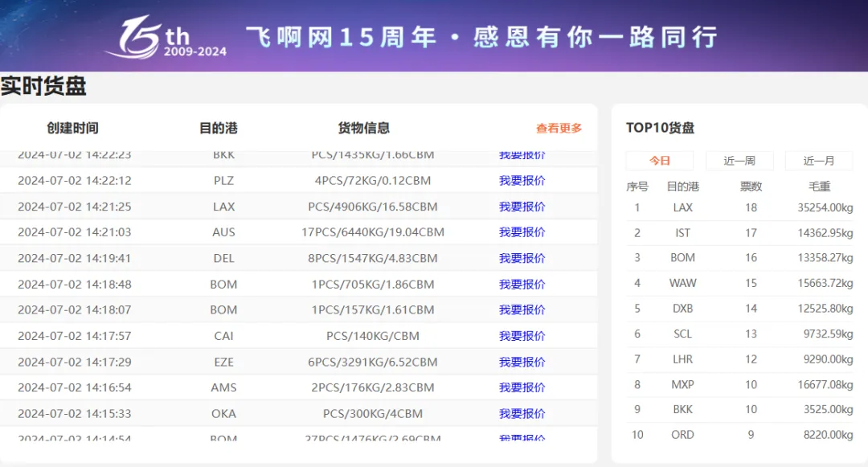Click timestamp 2024-07-02 14:22:12

pos(74,180)
